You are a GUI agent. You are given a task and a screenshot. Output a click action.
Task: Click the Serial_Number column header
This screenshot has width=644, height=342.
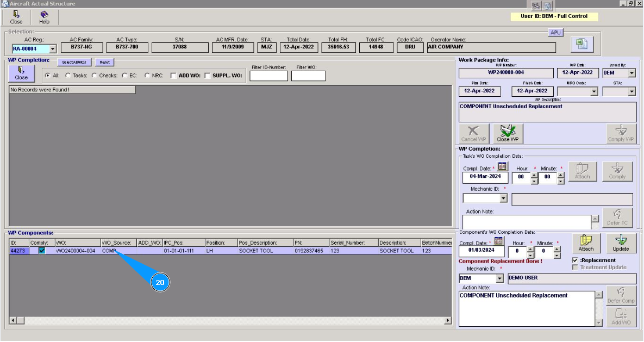tap(353, 242)
